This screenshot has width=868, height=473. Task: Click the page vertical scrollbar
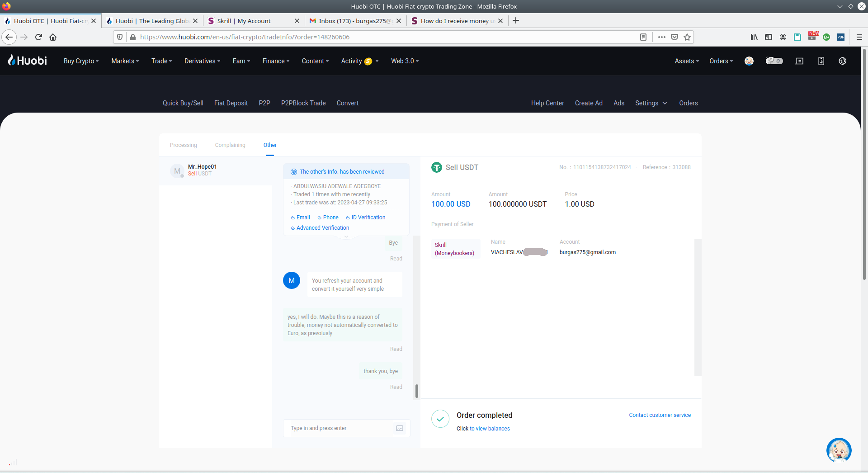864,165
